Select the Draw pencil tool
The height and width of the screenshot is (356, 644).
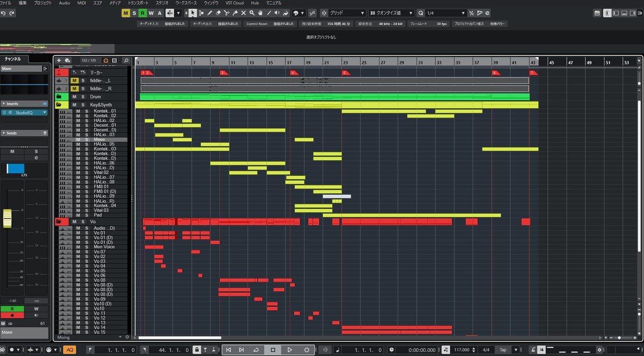(210, 13)
